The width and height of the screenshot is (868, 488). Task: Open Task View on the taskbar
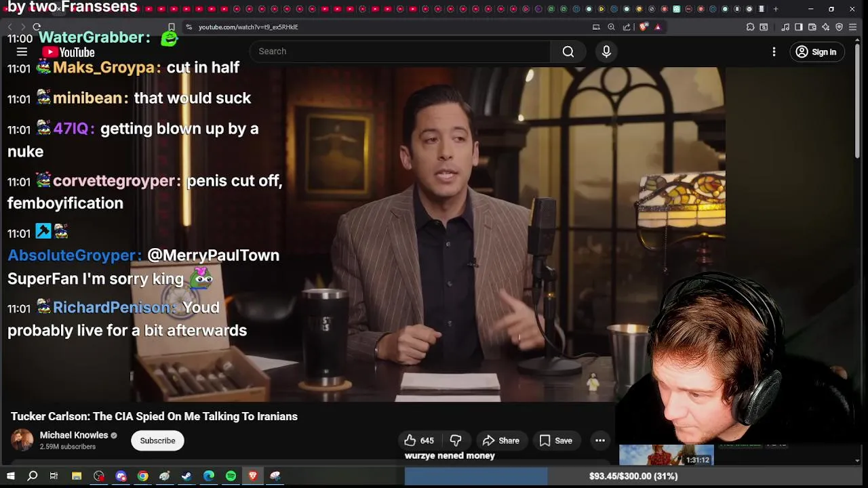(54, 476)
